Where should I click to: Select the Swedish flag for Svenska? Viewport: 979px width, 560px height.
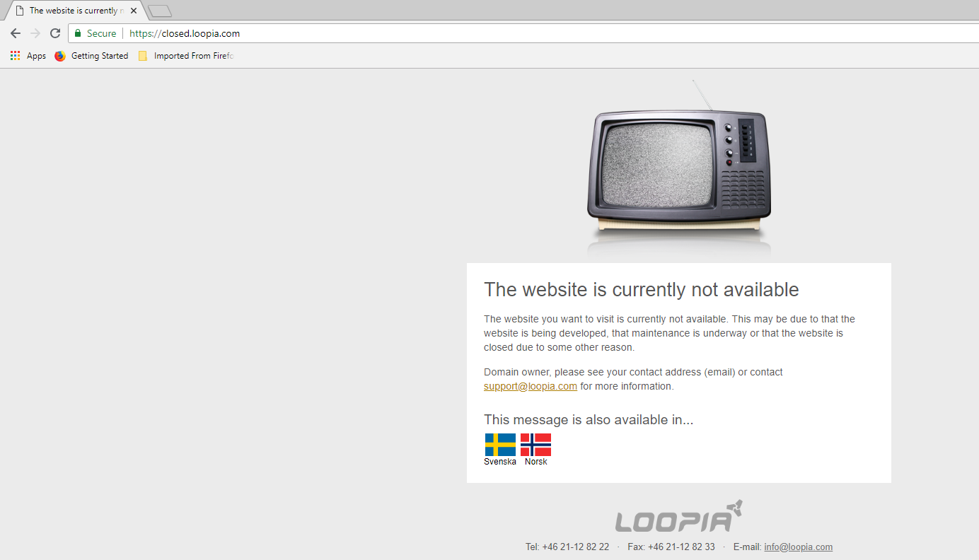[500, 445]
